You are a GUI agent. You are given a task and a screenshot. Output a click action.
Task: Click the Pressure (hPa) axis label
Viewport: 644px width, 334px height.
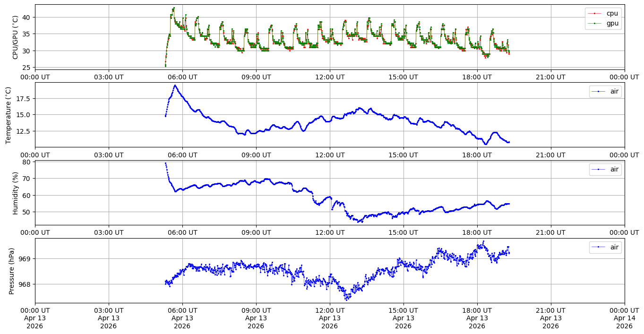[x=11, y=271]
